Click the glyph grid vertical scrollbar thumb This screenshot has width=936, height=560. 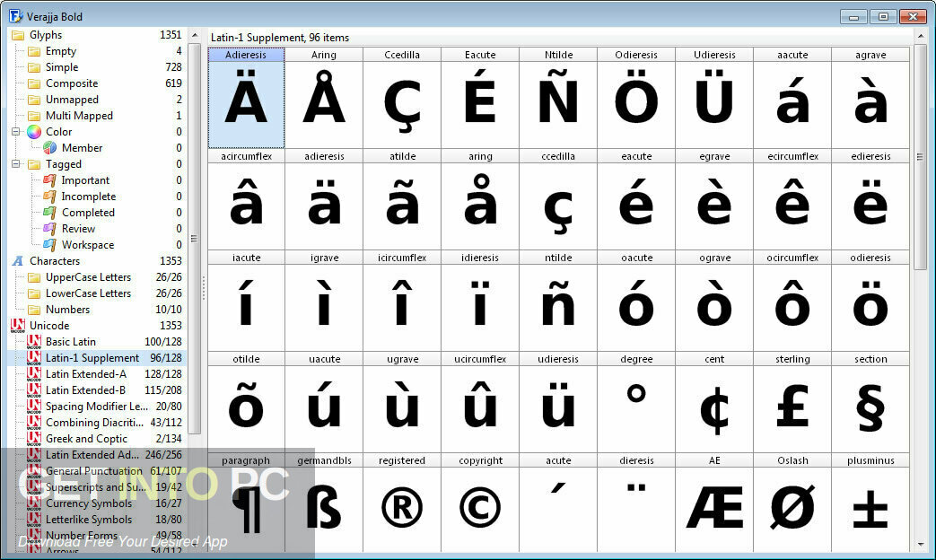[920, 156]
